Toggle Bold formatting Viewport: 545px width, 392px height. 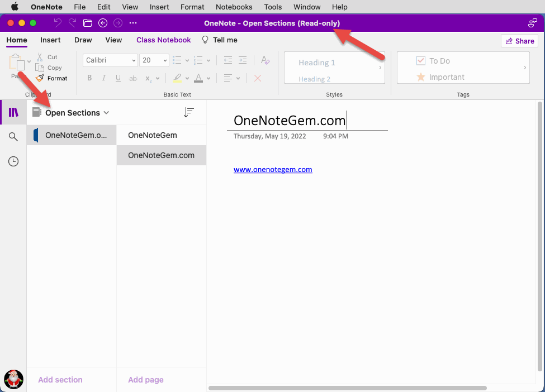89,78
